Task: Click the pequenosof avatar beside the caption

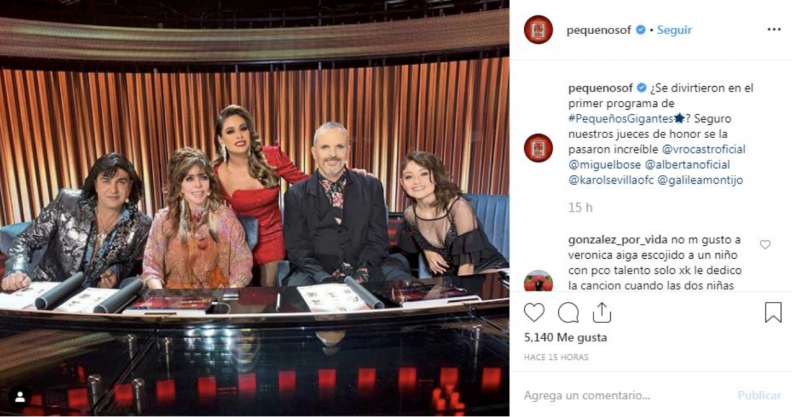Action: pos(538,148)
